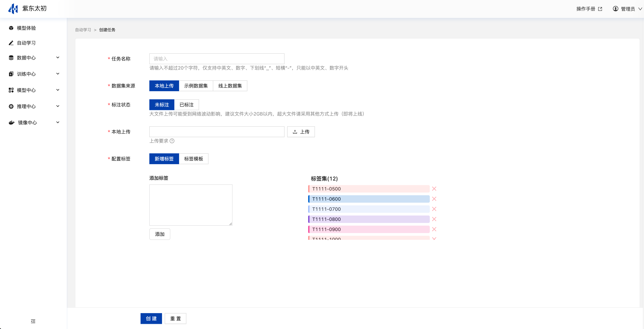Click the 推理中心 sidebar icon

11,107
